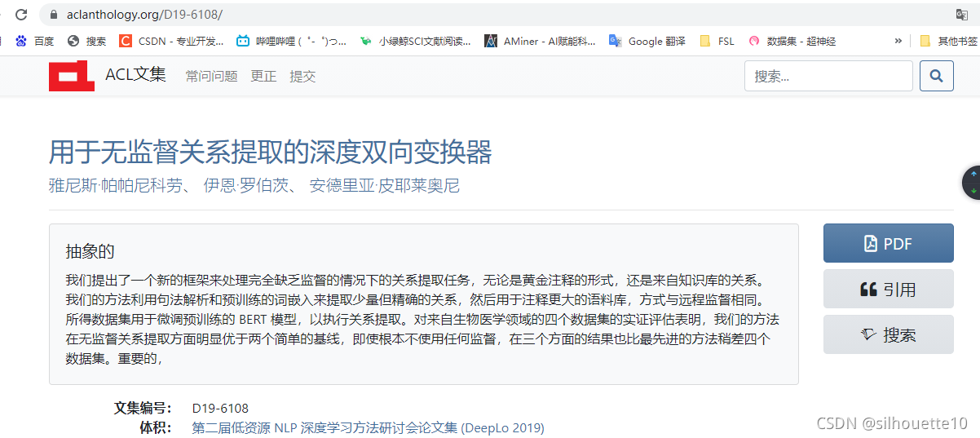The height and width of the screenshot is (438, 980).
Task: Click the D19-6108 anthology ID text
Action: tap(220, 408)
